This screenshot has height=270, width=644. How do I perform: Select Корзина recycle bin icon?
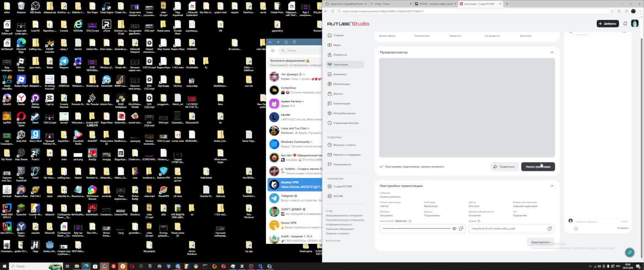tap(21, 8)
